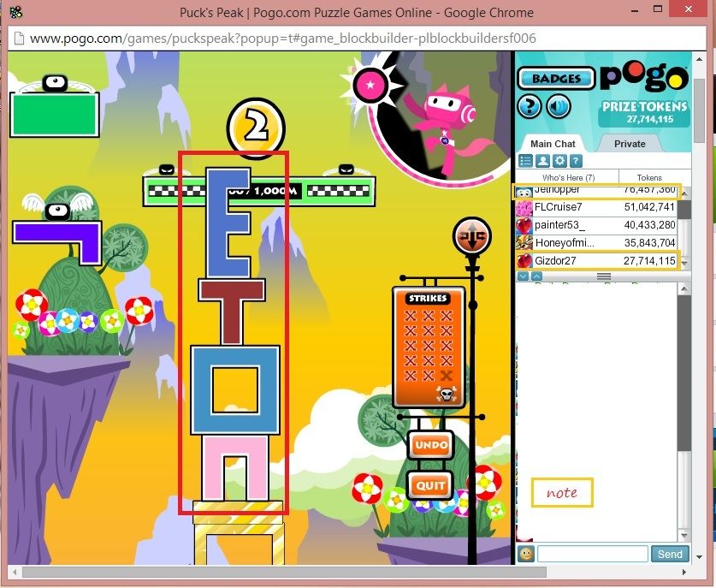Switch to the Private chat tab
This screenshot has width=716, height=588.
click(630, 144)
